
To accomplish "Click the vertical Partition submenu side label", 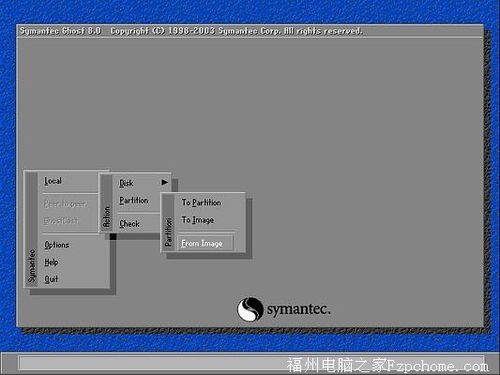I will click(168, 232).
